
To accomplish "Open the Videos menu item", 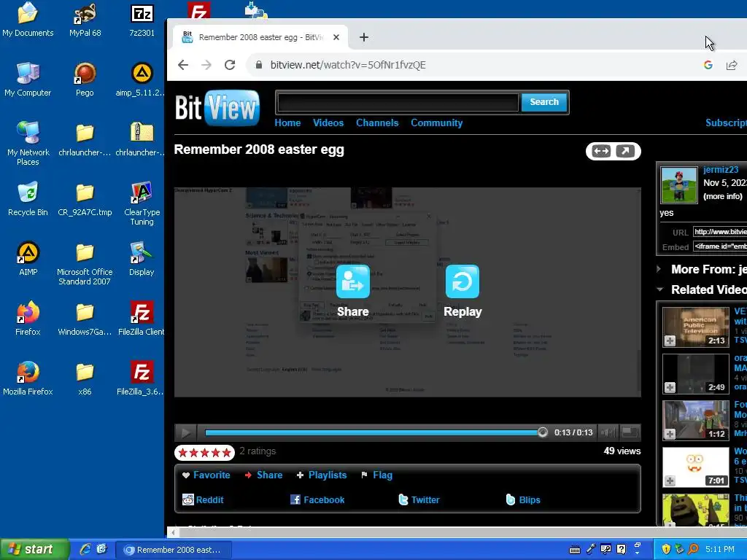I will tap(328, 122).
